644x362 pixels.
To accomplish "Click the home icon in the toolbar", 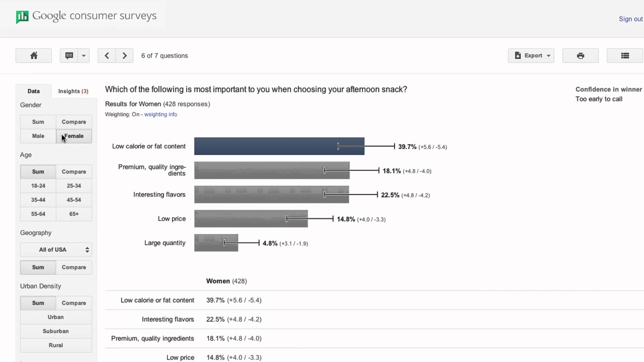I will [x=33, y=55].
